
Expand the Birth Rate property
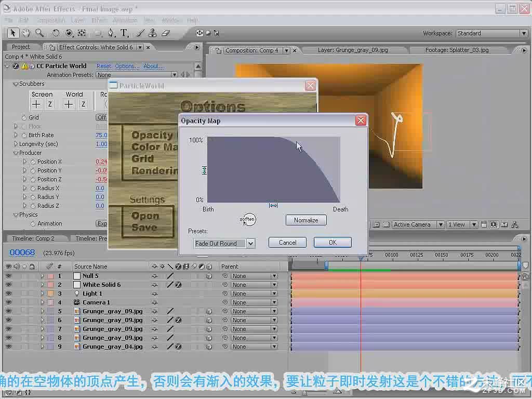[16, 135]
